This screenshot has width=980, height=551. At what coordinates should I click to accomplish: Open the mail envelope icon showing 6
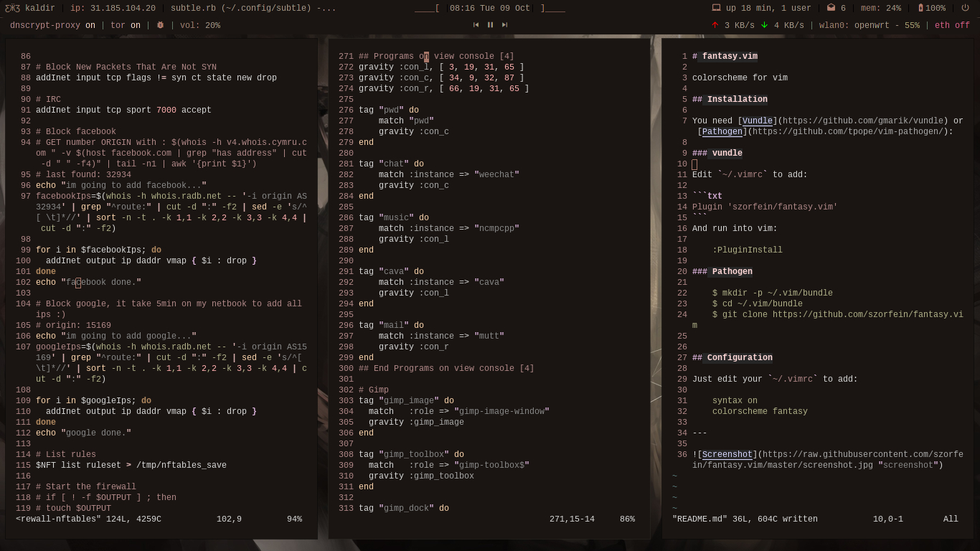pos(831,8)
